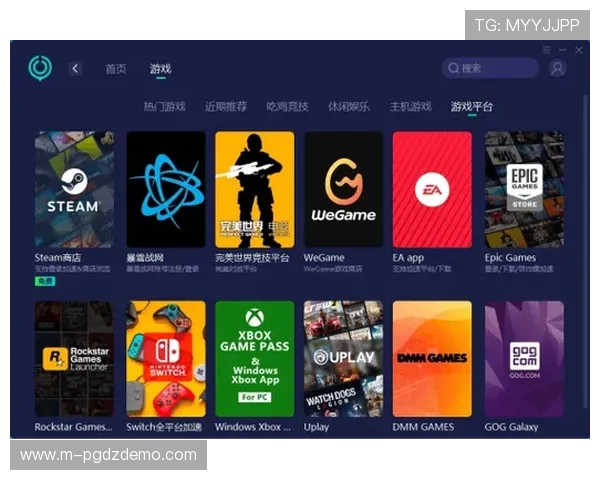Viewport: 600px width, 480px height.
Task: Select the Rockstar Games Launcher tile
Action: (x=74, y=358)
